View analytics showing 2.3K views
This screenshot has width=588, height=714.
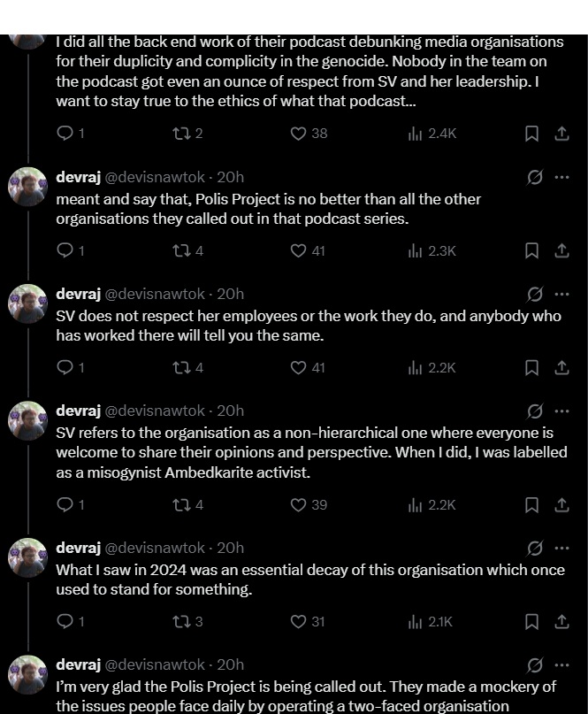(x=431, y=251)
